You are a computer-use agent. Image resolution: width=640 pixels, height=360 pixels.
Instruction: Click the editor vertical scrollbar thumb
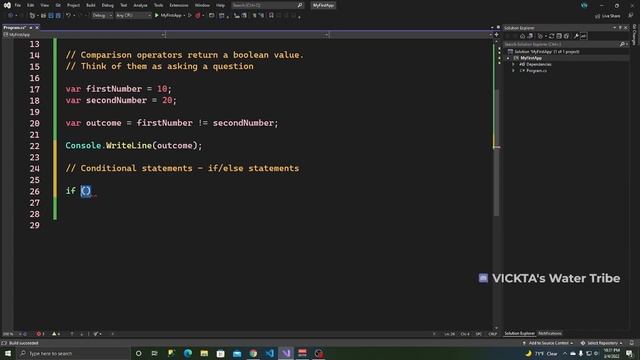click(496, 152)
